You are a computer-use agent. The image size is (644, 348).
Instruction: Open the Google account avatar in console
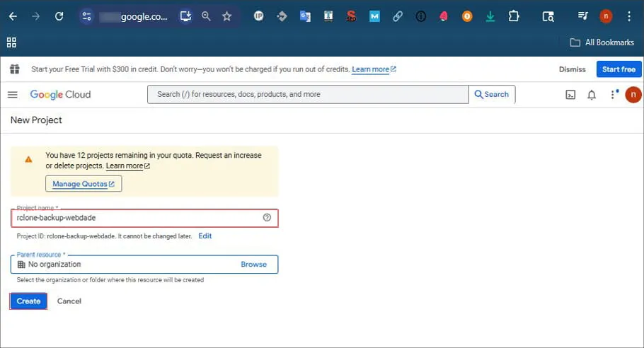pos(633,95)
